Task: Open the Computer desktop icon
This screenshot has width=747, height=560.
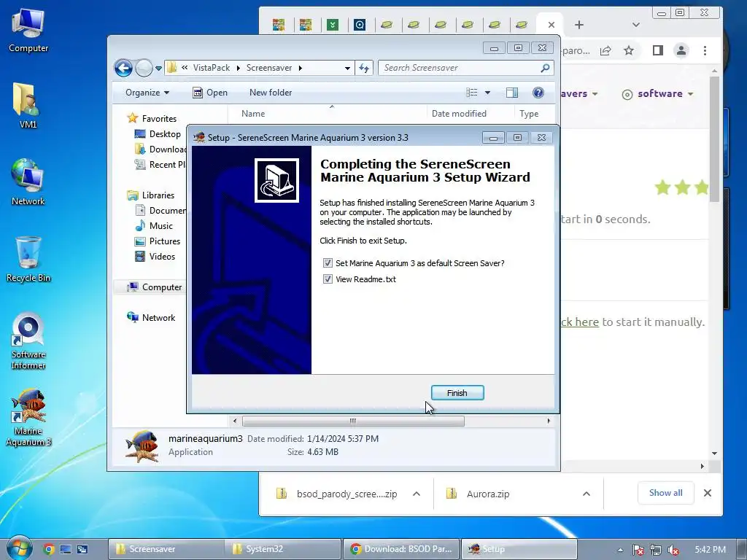Action: [28, 31]
